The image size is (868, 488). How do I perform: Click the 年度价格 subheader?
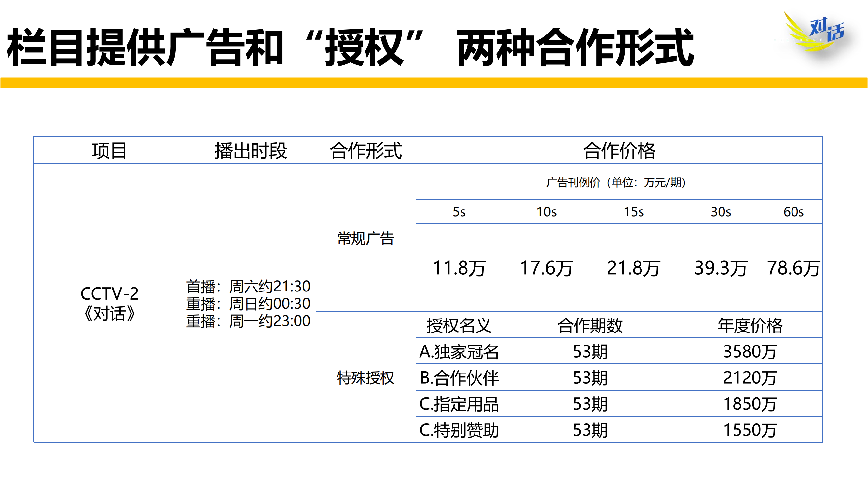(750, 325)
